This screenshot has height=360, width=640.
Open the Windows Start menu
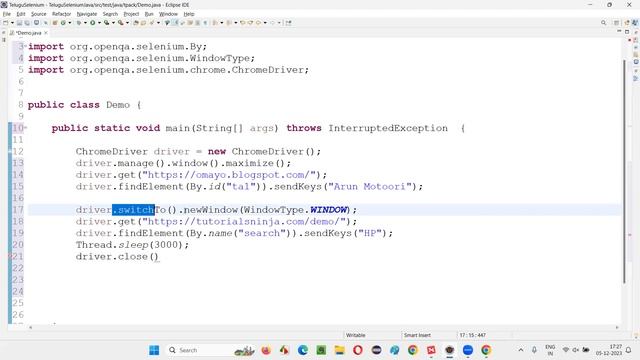tap(154, 350)
